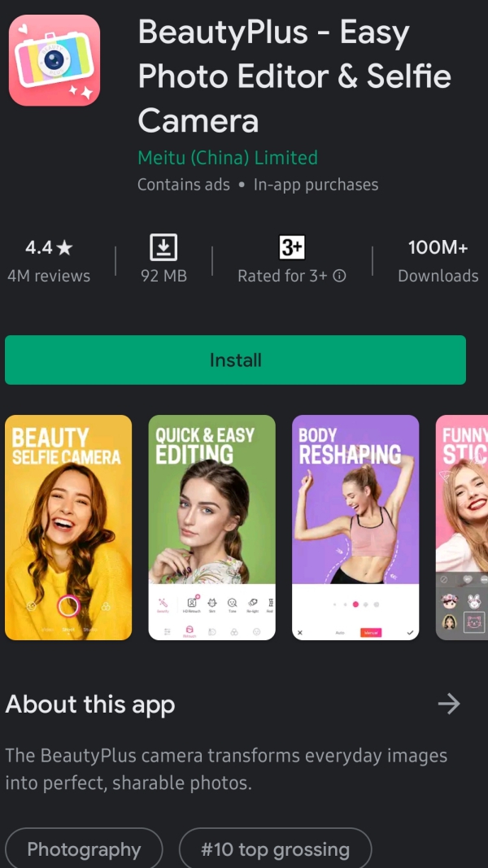Open the Body Reshaping screenshot
The height and width of the screenshot is (868, 488).
click(355, 528)
